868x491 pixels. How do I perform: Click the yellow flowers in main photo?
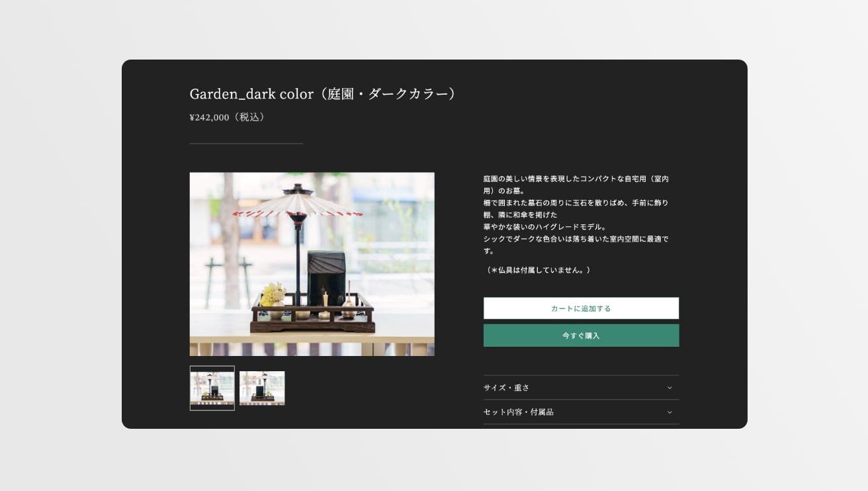click(272, 294)
